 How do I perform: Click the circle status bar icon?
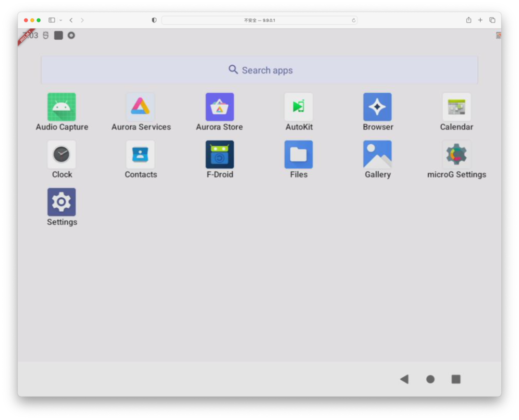click(71, 36)
